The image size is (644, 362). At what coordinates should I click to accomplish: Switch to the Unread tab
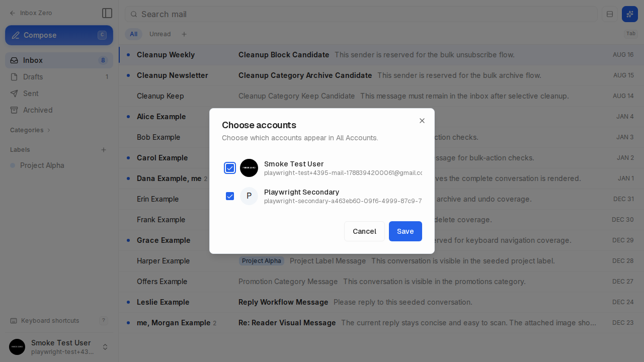[x=160, y=34]
